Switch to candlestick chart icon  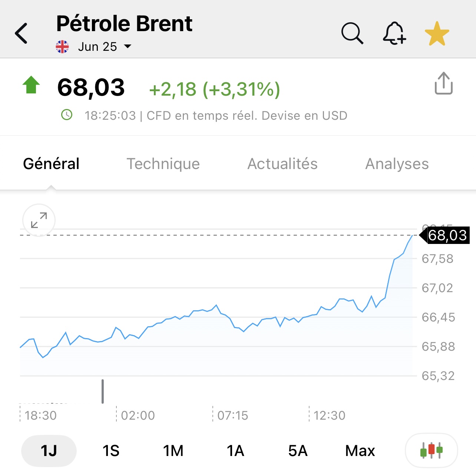coord(432,450)
